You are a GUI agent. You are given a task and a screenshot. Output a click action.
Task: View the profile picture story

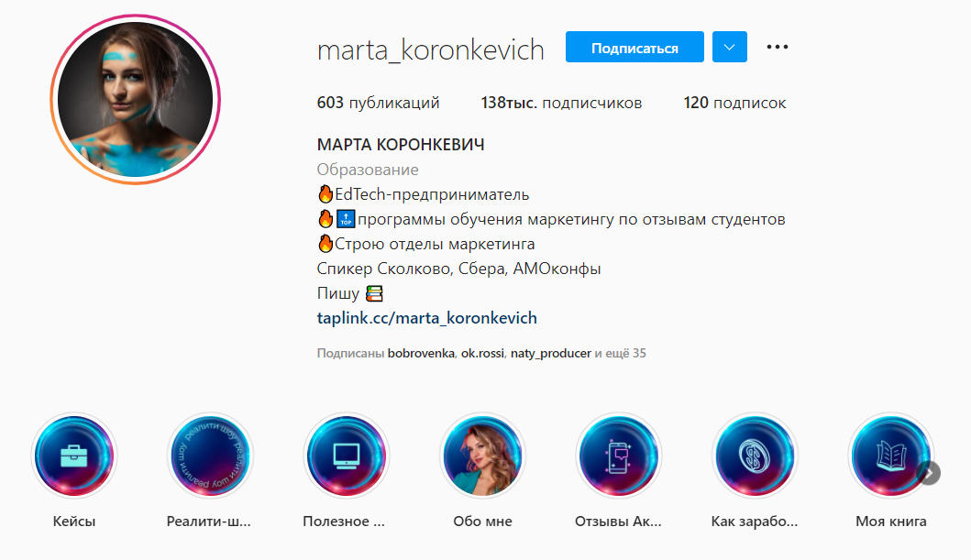click(x=135, y=100)
